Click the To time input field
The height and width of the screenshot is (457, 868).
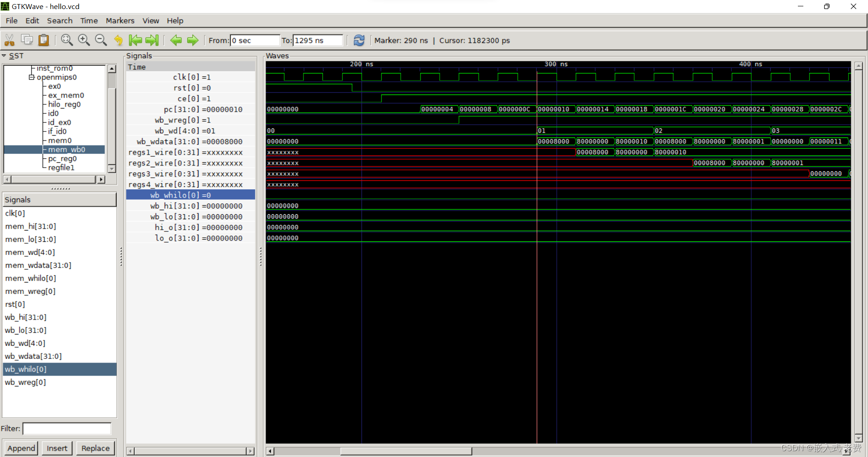pyautogui.click(x=318, y=40)
